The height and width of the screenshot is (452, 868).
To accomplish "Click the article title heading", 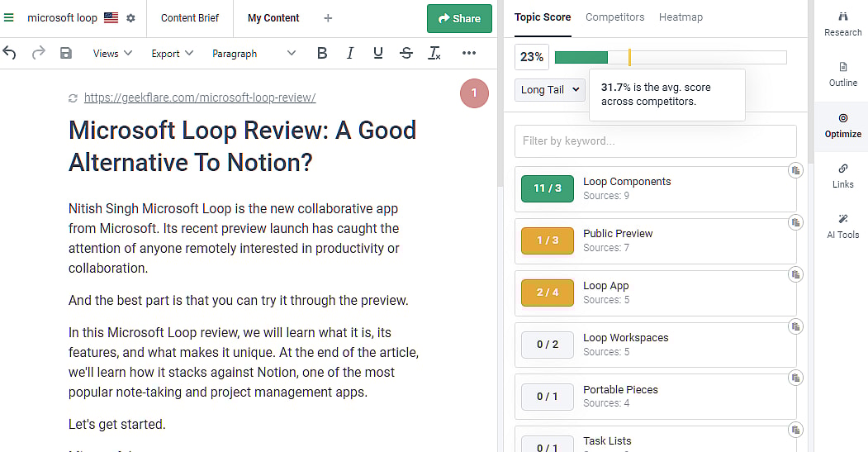I will (243, 146).
